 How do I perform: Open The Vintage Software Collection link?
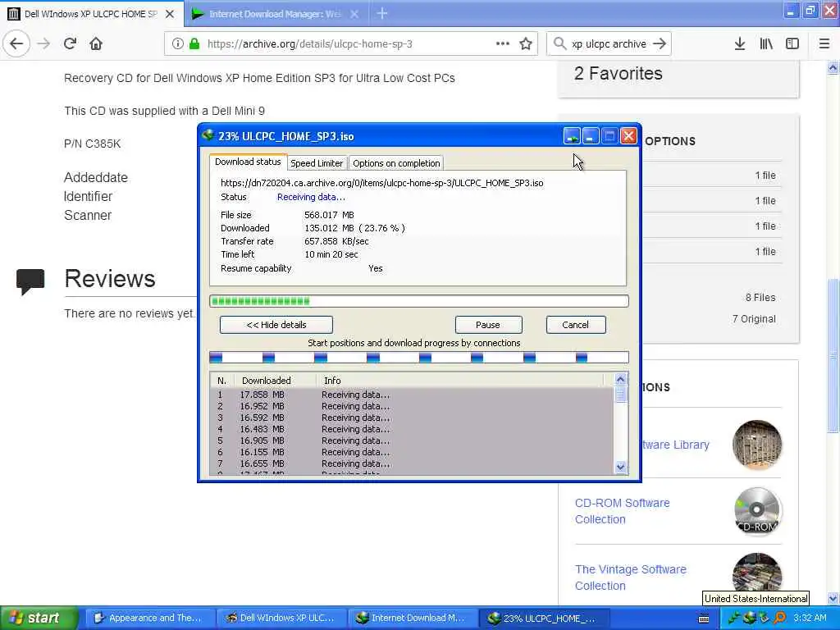click(631, 577)
